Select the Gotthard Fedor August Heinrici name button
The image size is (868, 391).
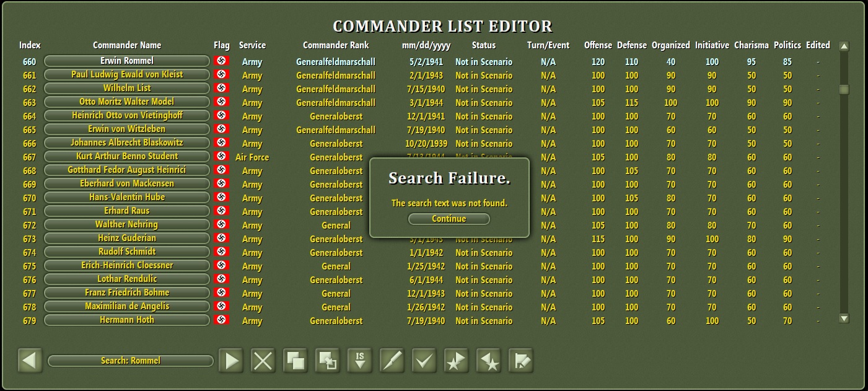[x=127, y=170]
